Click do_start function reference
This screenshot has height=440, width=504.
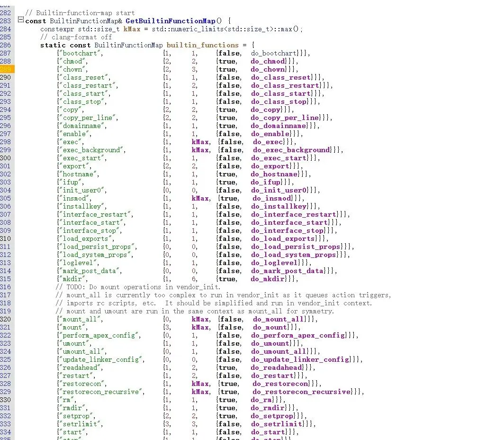(x=268, y=432)
